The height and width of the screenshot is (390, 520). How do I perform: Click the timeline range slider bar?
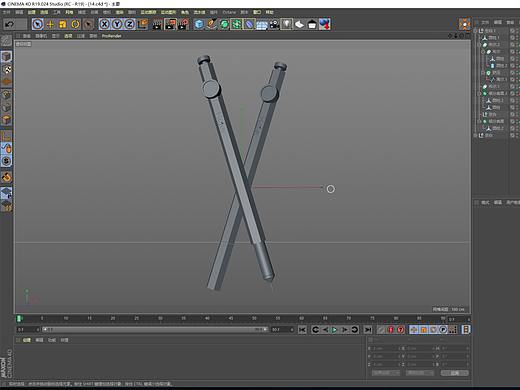tap(155, 330)
